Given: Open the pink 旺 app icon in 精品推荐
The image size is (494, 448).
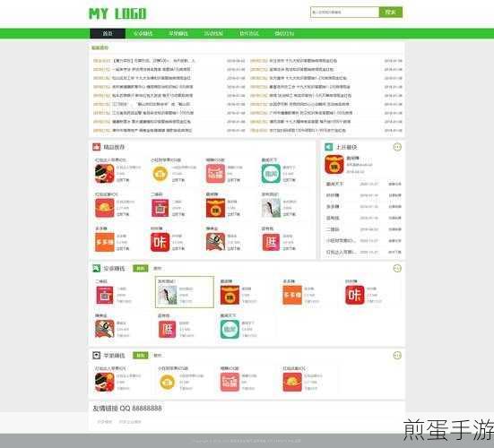Looking at the screenshot, I should [x=271, y=242].
